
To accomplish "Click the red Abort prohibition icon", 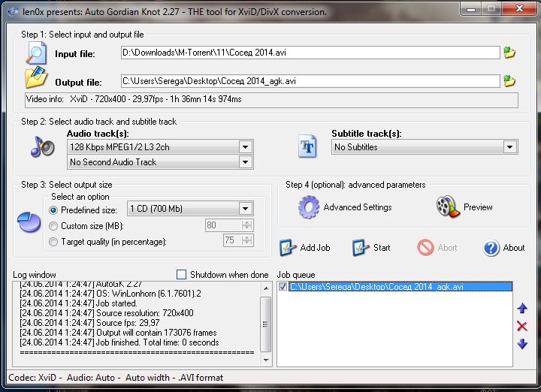I will (425, 248).
